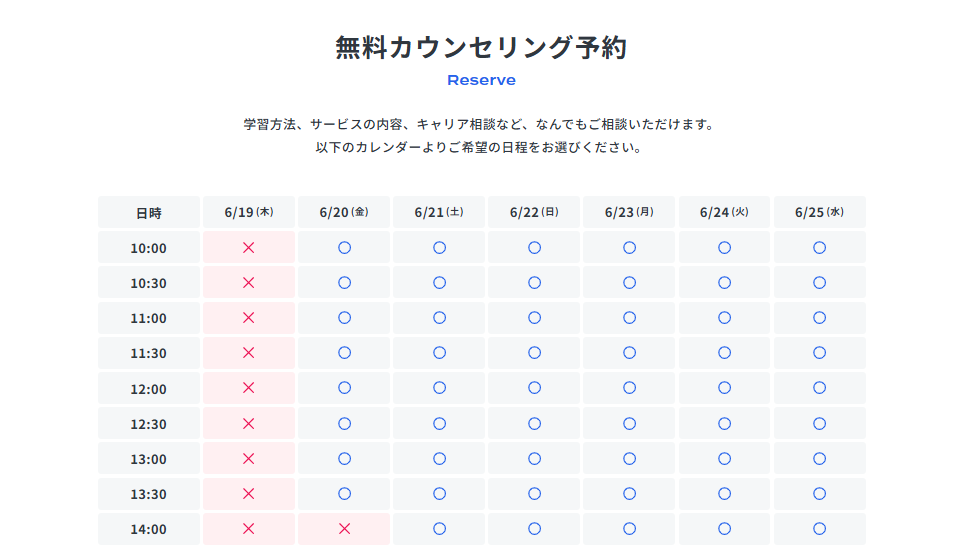Book the 6/23 13:00 circle slot
969x545 pixels.
[x=629, y=459]
